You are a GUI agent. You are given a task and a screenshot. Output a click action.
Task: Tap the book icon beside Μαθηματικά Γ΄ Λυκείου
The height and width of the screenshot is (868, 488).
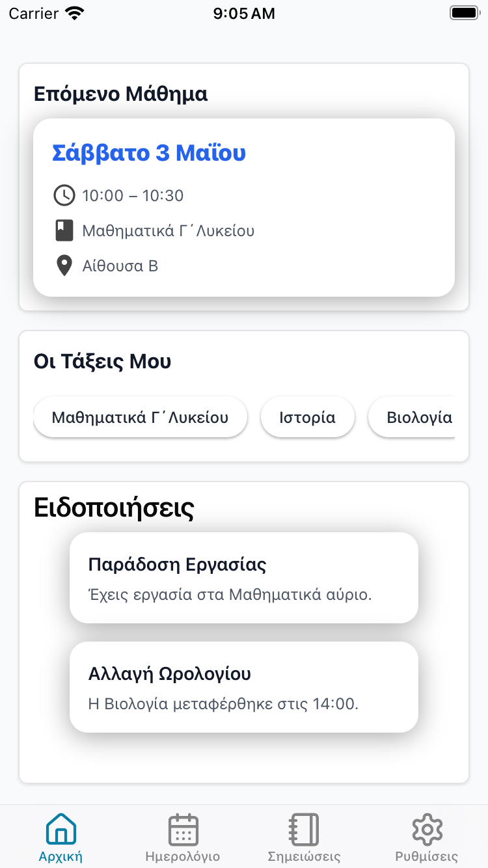point(64,230)
